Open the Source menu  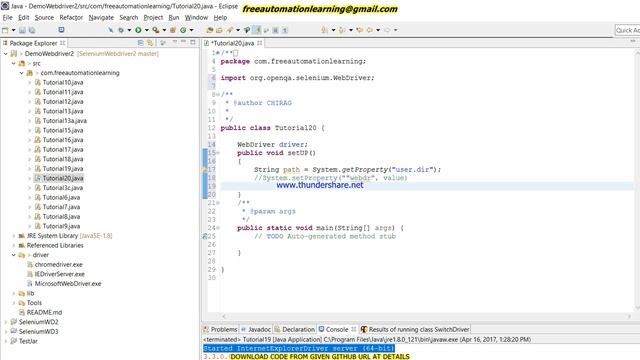coord(44,18)
